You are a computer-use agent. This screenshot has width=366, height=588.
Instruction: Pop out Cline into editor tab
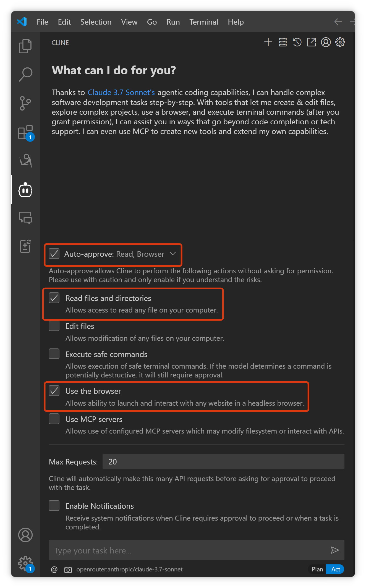click(x=312, y=42)
